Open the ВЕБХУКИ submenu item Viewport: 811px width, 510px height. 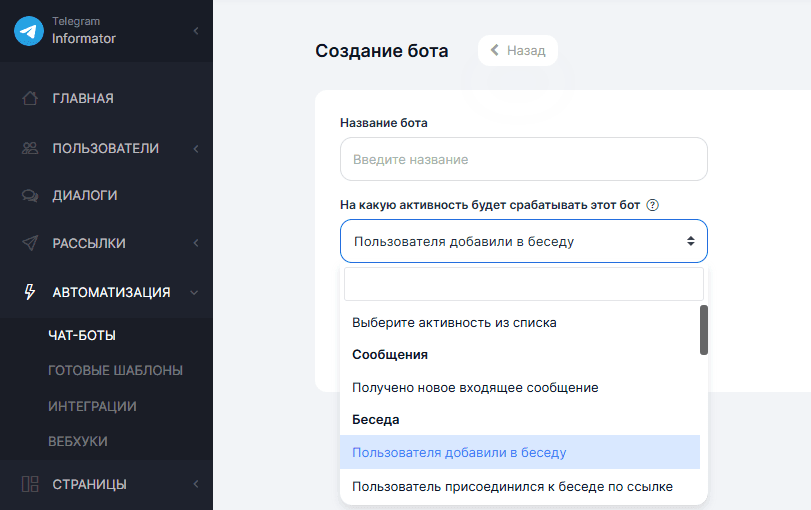click(x=78, y=441)
